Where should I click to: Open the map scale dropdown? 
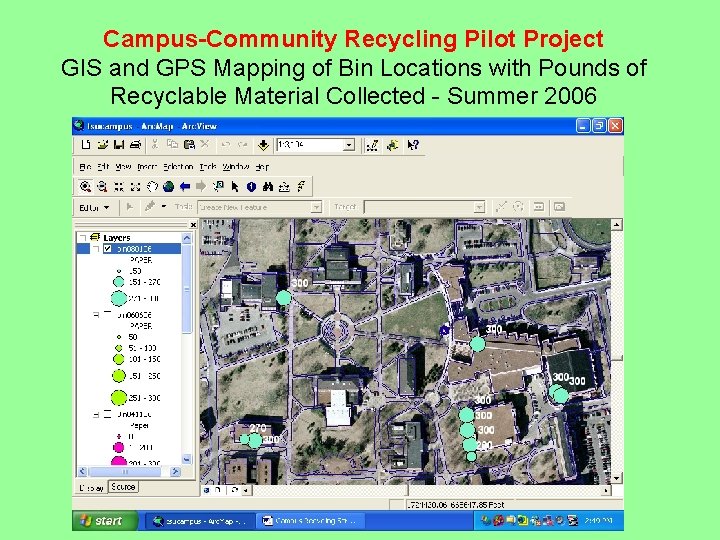[x=349, y=145]
